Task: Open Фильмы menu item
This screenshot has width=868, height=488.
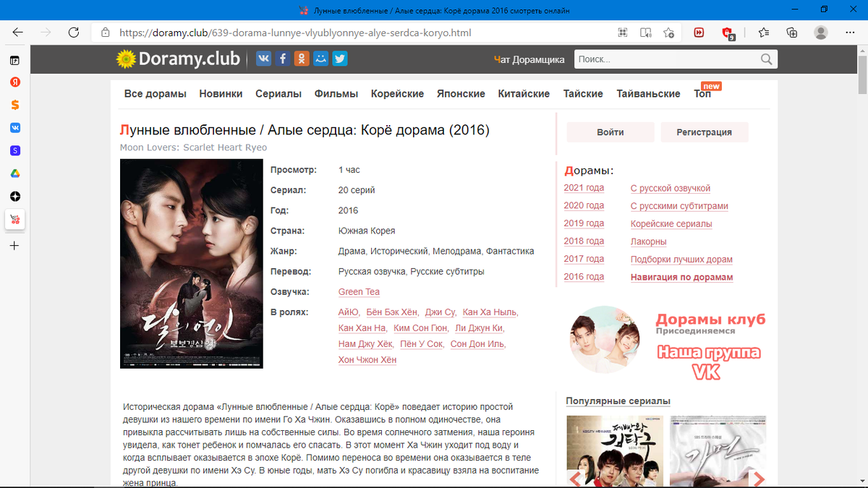Action: 336,94
